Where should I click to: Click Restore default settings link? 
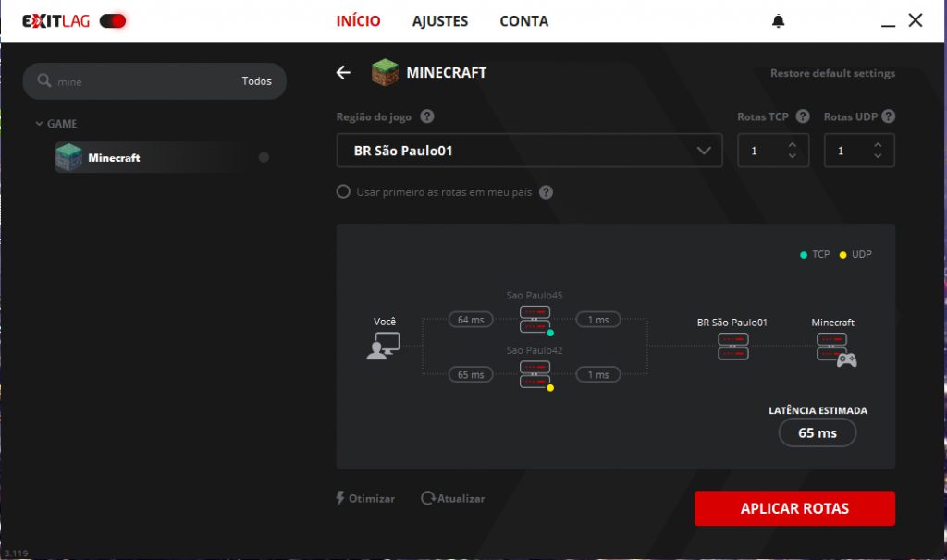(832, 73)
